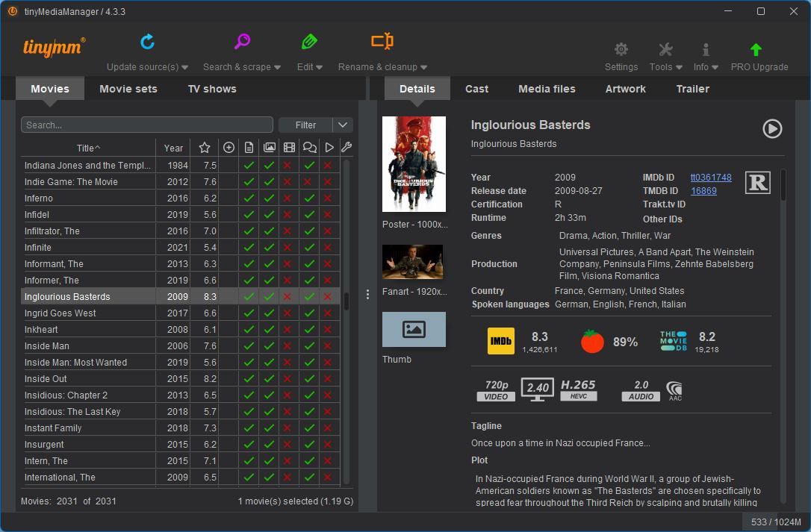Screen dimensions: 811x532
Task: Open IMDb link tt0361748
Action: click(x=710, y=178)
